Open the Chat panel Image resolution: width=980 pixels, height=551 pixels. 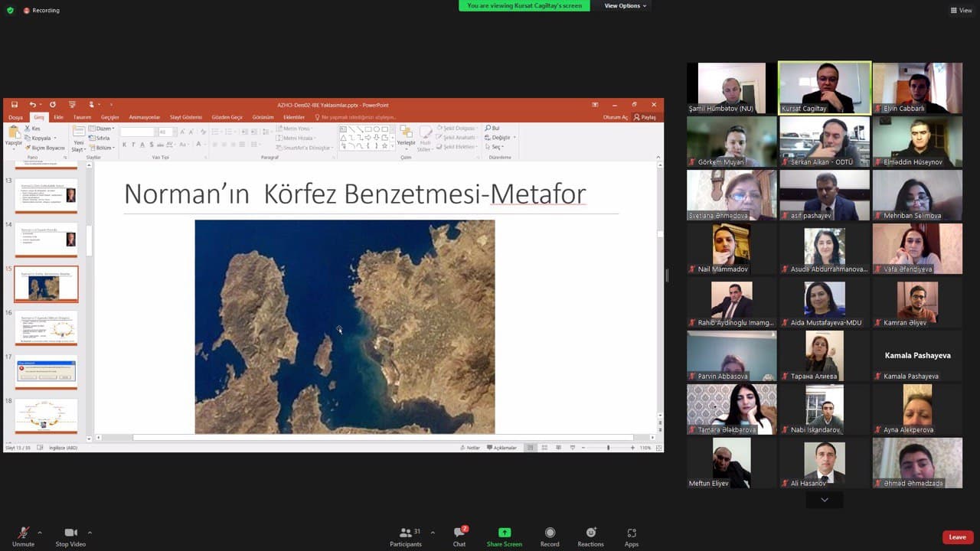point(459,536)
